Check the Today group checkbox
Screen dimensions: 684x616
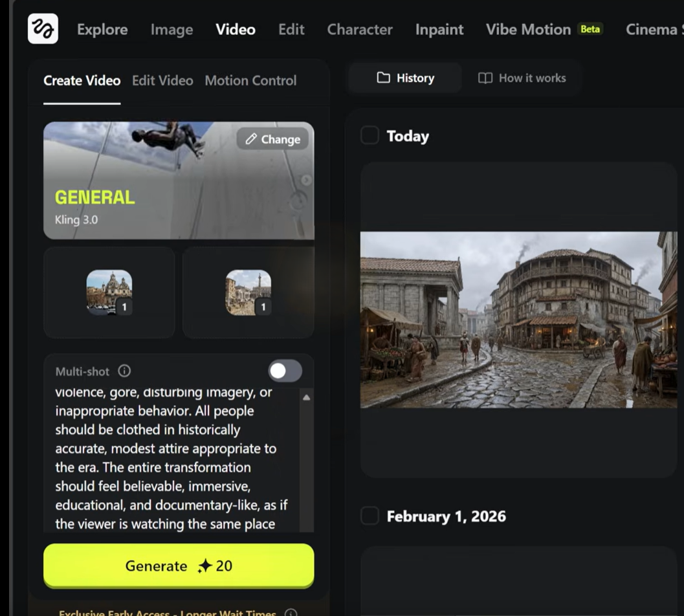coord(370,136)
